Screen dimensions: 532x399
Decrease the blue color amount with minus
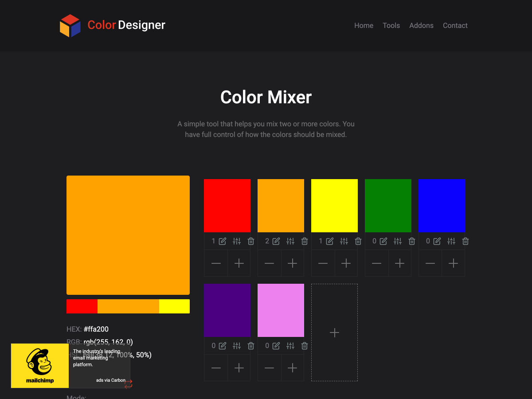click(x=430, y=263)
